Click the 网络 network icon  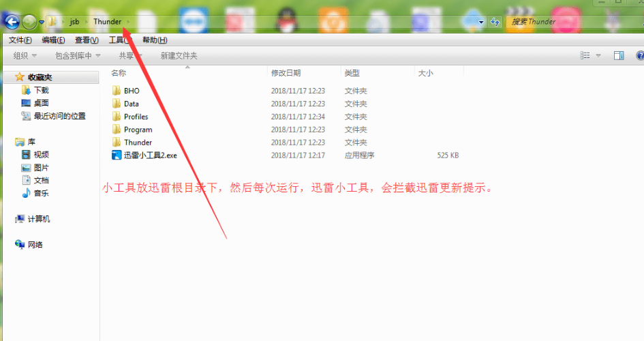pyautogui.click(x=19, y=244)
